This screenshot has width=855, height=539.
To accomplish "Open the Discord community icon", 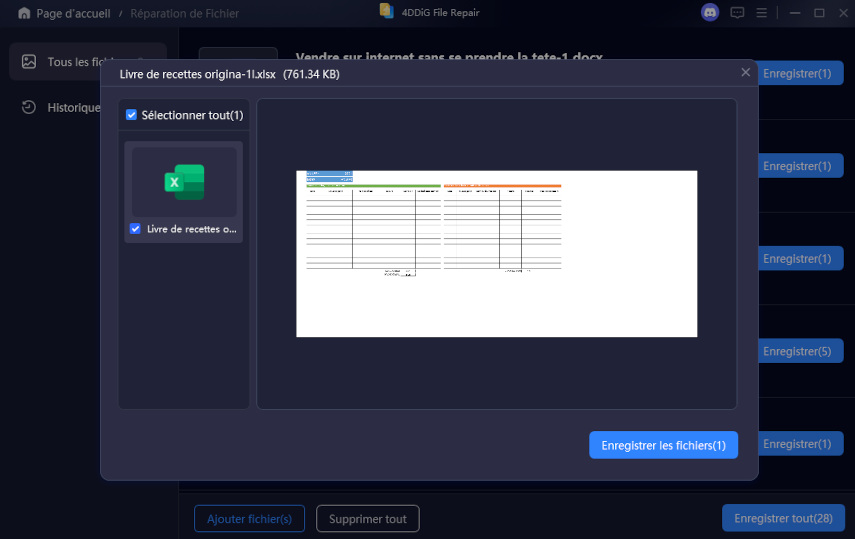I will pos(710,12).
